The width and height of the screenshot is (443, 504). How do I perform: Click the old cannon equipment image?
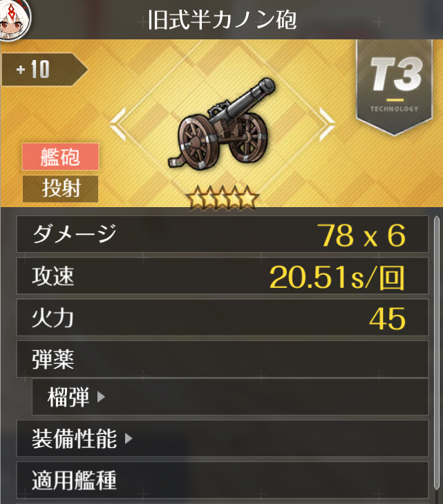point(221,124)
